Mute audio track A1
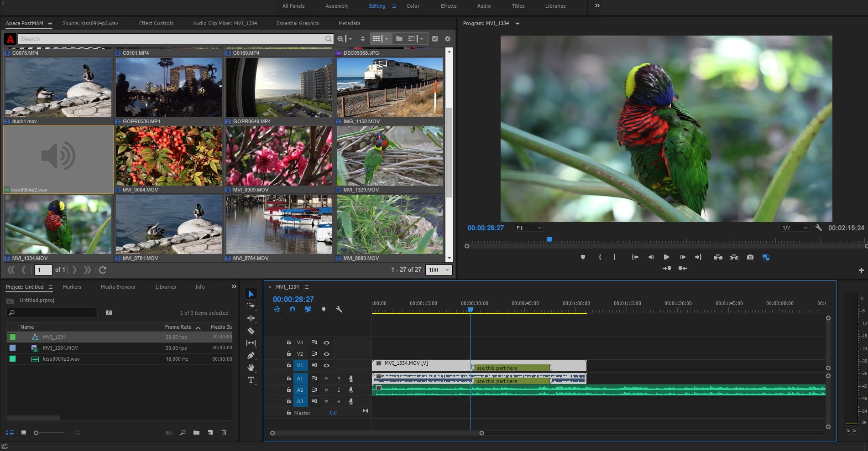This screenshot has height=451, width=868. pos(326,378)
